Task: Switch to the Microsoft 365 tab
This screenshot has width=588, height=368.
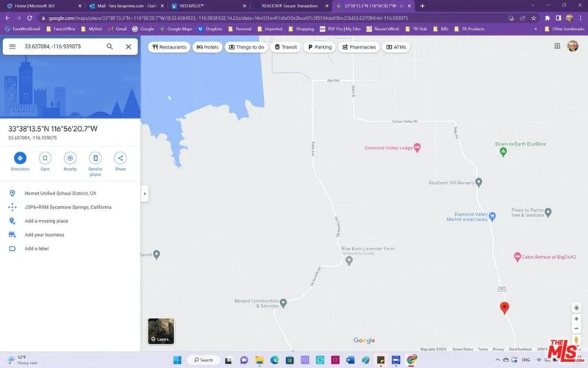Action: coord(35,6)
